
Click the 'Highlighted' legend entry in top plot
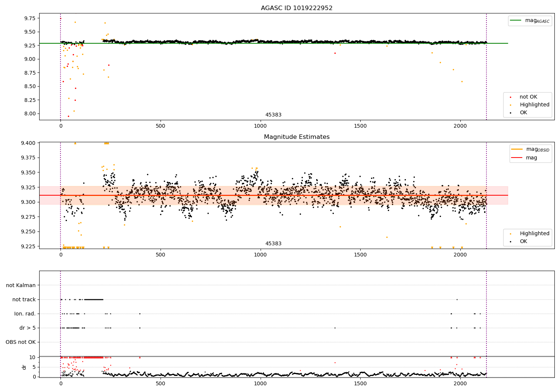535,105
